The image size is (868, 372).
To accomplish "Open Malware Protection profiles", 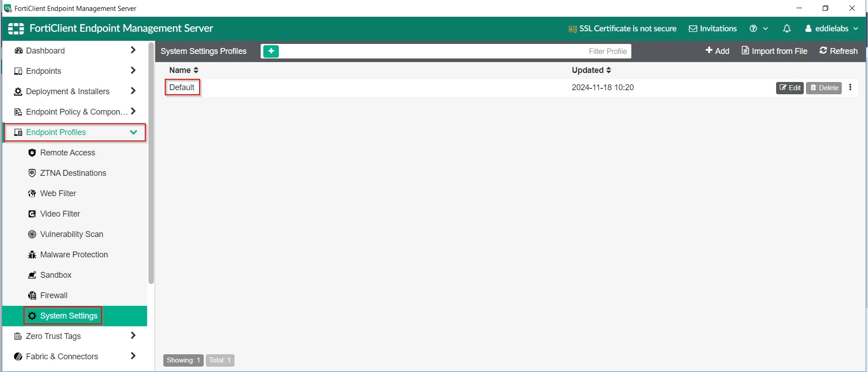I will pos(75,255).
